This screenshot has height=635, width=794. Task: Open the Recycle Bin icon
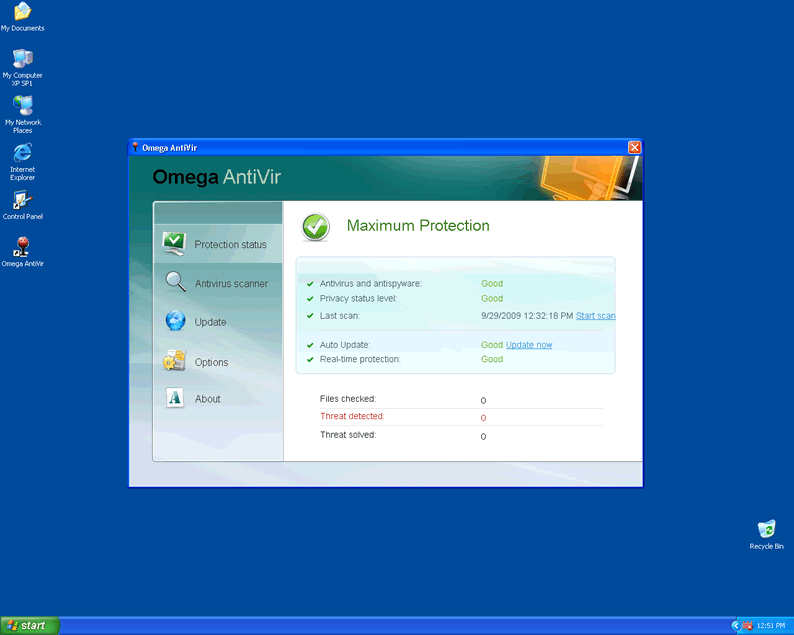click(766, 529)
